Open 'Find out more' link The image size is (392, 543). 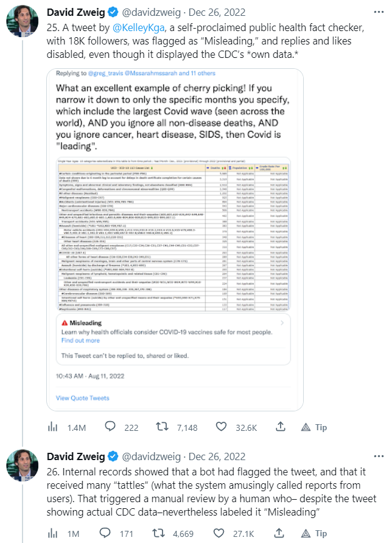[x=80, y=341]
